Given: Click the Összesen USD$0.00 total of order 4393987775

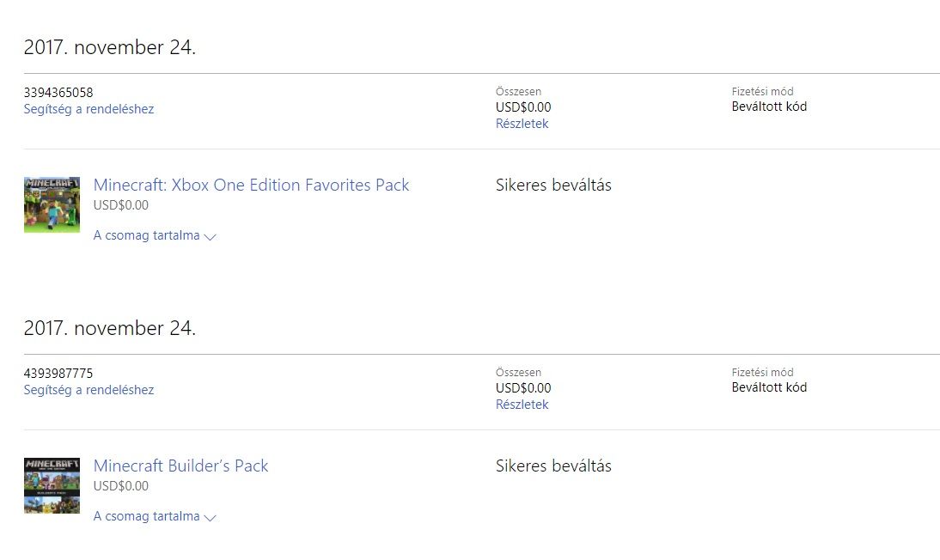Looking at the screenshot, I should tap(523, 388).
